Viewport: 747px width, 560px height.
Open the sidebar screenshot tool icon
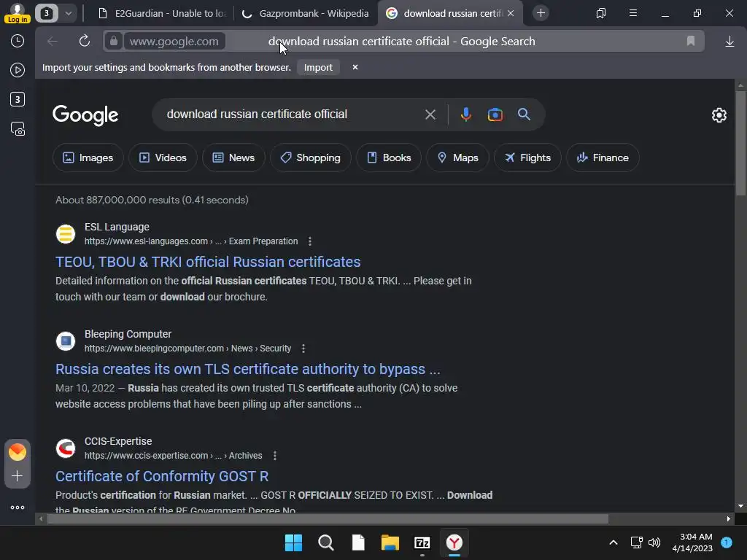tap(18, 129)
